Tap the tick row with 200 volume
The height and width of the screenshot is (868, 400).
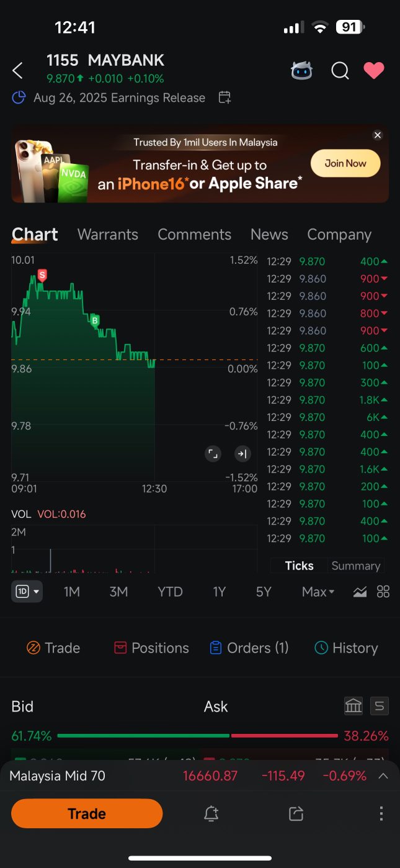(327, 486)
